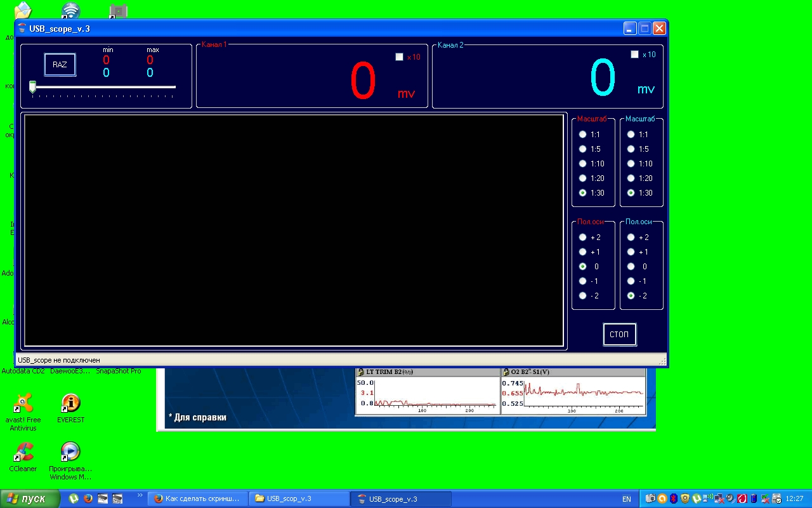The width and height of the screenshot is (812, 508).
Task: Click the black oscilloscope display area
Action: pos(294,231)
